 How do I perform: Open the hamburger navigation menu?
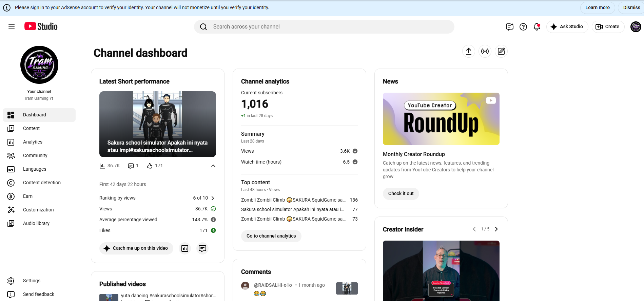[x=12, y=27]
